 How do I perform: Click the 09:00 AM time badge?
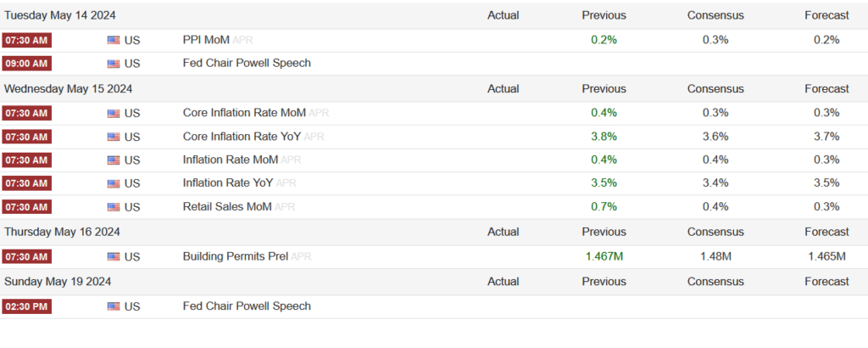pos(26,63)
